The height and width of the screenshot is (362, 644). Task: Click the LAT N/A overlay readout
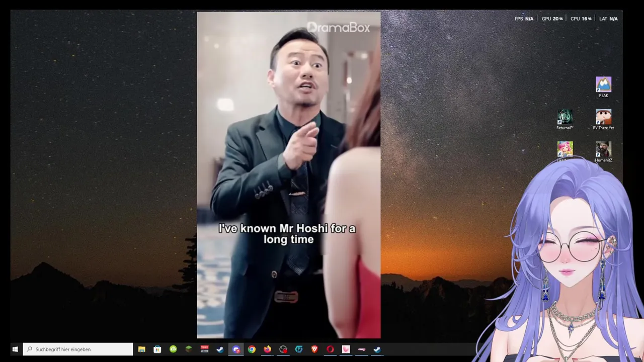point(608,19)
